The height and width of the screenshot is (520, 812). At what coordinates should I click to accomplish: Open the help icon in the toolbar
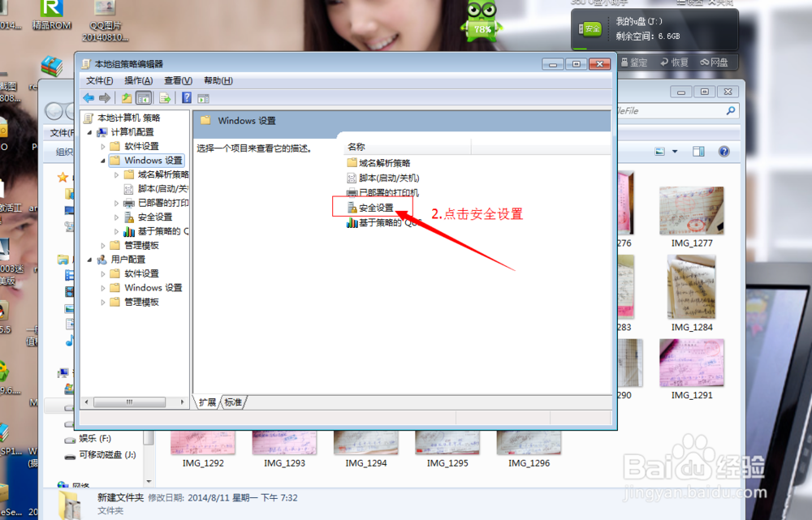point(185,97)
